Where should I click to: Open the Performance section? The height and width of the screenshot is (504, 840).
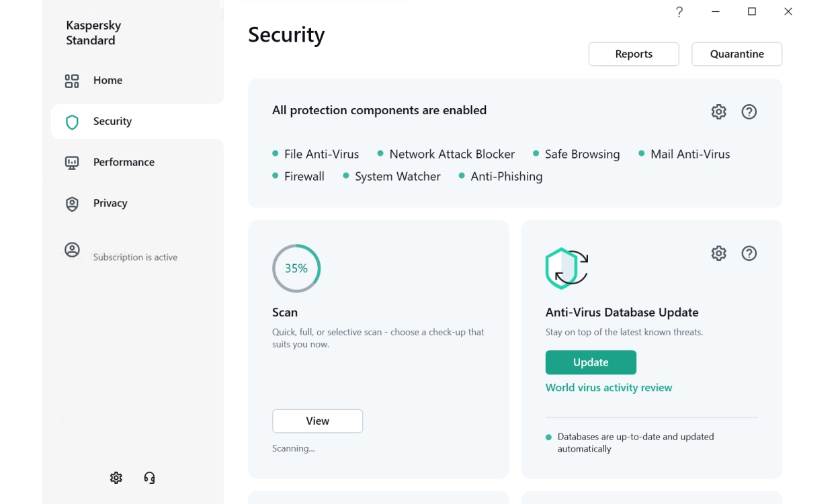tap(124, 163)
